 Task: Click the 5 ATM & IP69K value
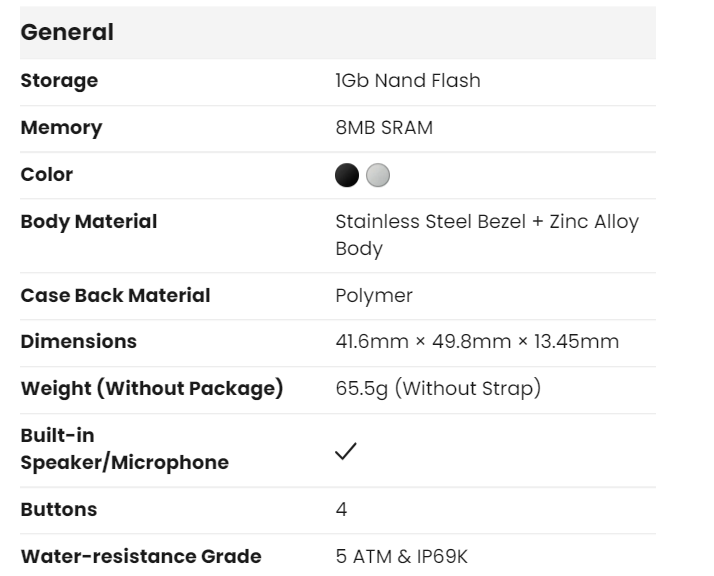point(401,557)
